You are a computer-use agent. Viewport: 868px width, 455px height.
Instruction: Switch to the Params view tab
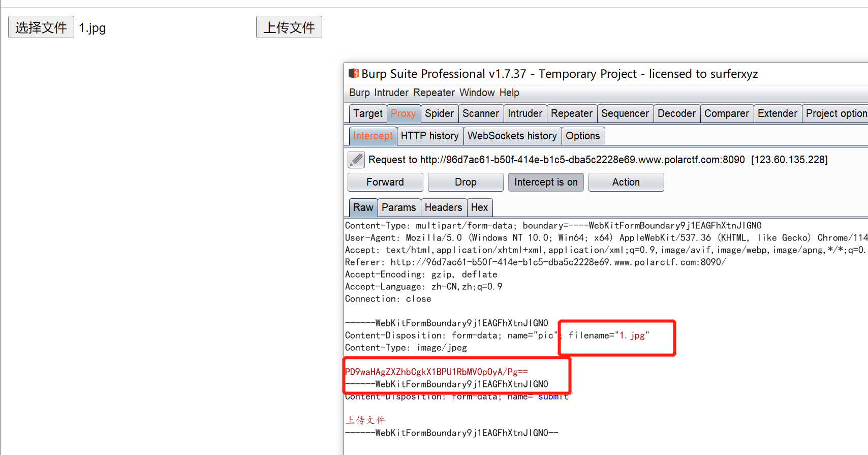pos(399,207)
